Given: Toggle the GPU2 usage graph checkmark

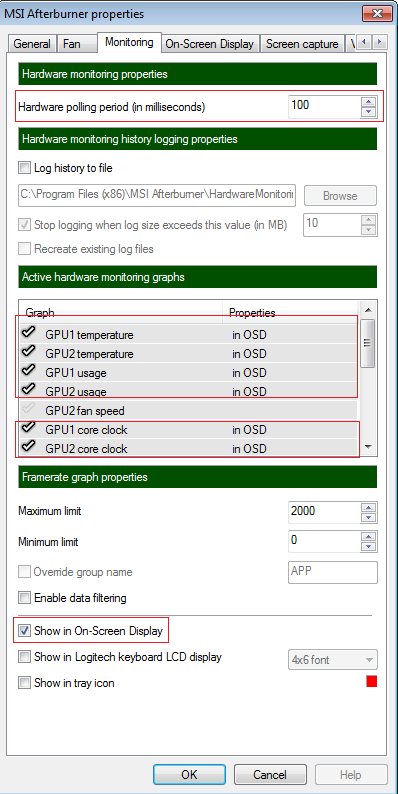Looking at the screenshot, I should click(x=29, y=390).
